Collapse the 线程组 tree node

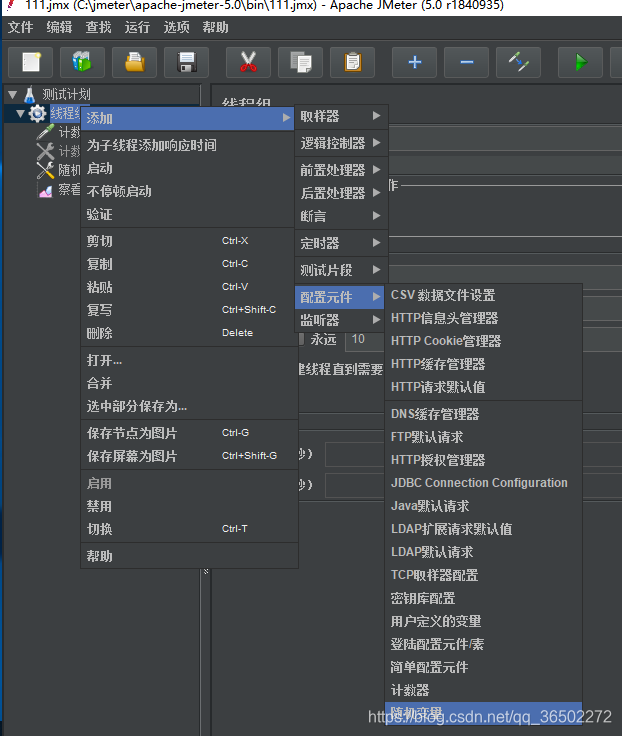coord(20,113)
